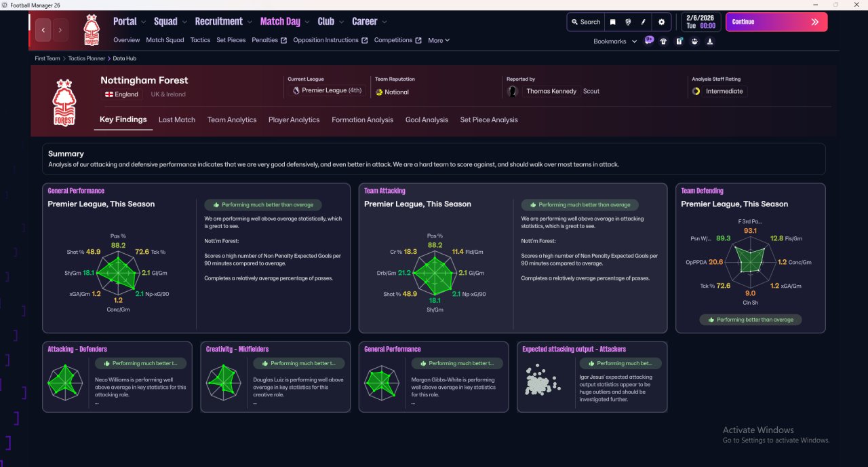Click the England flag icon
The image size is (868, 467).
coord(108,94)
